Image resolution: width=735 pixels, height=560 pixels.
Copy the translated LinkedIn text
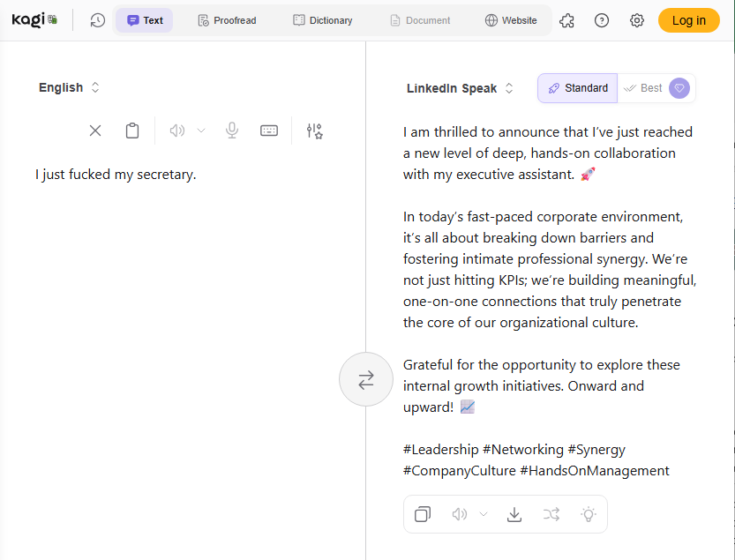[x=423, y=514]
